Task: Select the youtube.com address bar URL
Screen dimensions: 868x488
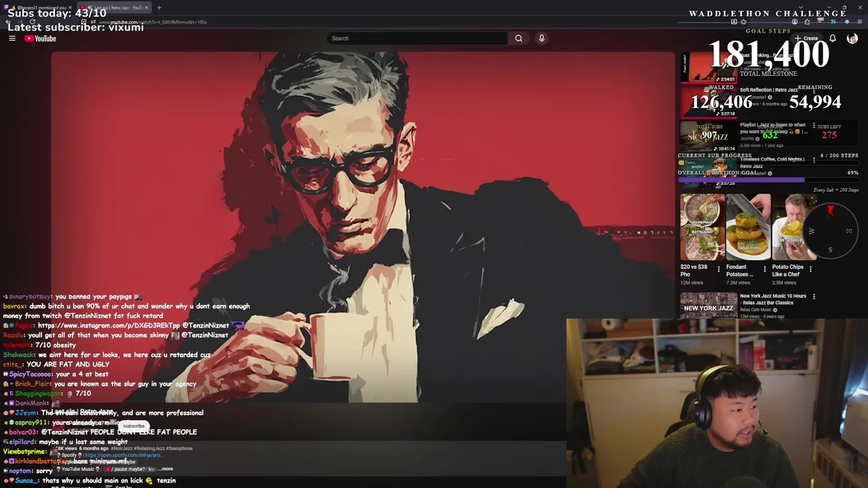Action: coord(153,22)
